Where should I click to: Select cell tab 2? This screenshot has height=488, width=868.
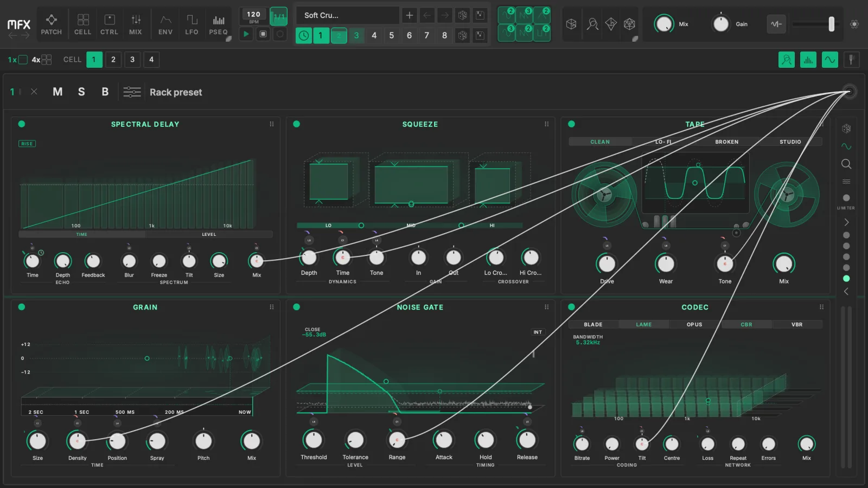tap(113, 60)
